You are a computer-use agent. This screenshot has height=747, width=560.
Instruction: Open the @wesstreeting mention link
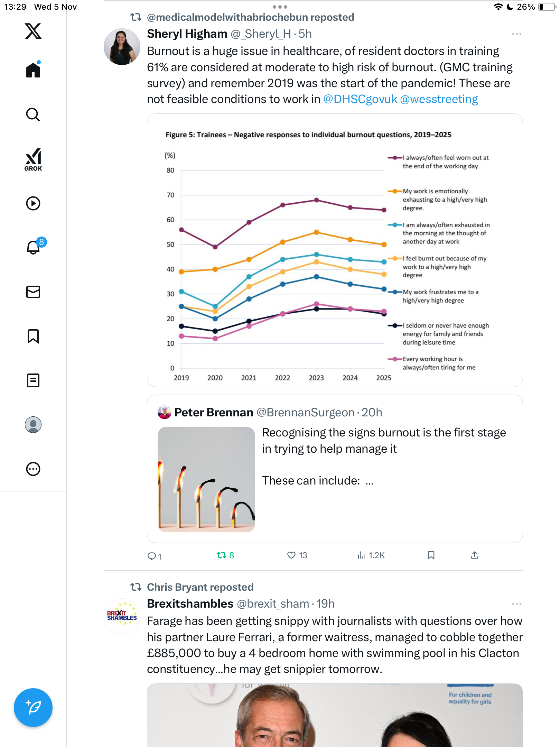[x=439, y=99]
